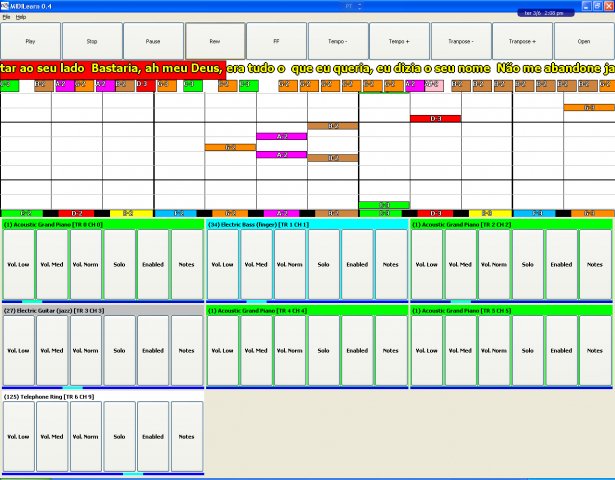This screenshot has height=480, width=615.
Task: Select the Telephone Ring [TR 6 CH 9] header
Action: (x=103, y=397)
